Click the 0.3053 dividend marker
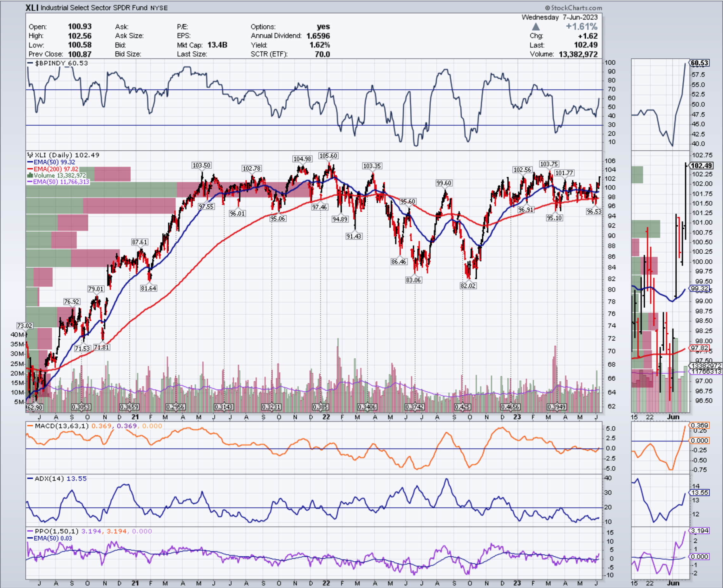This screenshot has width=723, height=588. [81, 407]
